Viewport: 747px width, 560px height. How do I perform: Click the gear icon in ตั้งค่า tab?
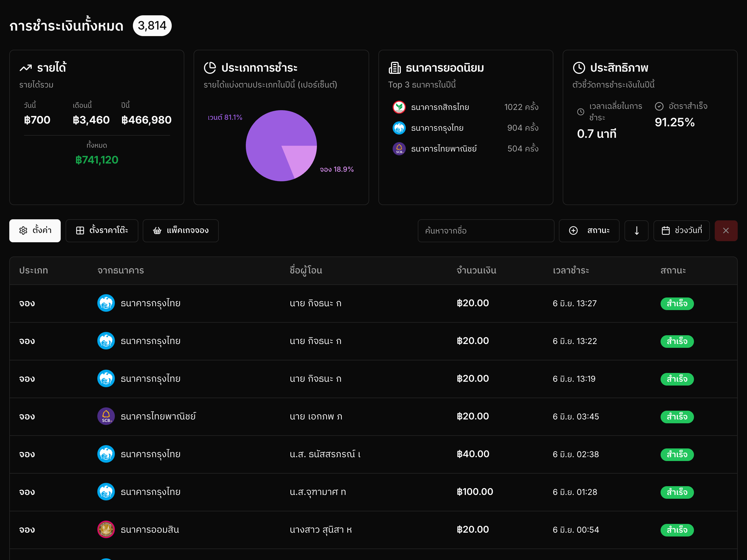coord(23,230)
